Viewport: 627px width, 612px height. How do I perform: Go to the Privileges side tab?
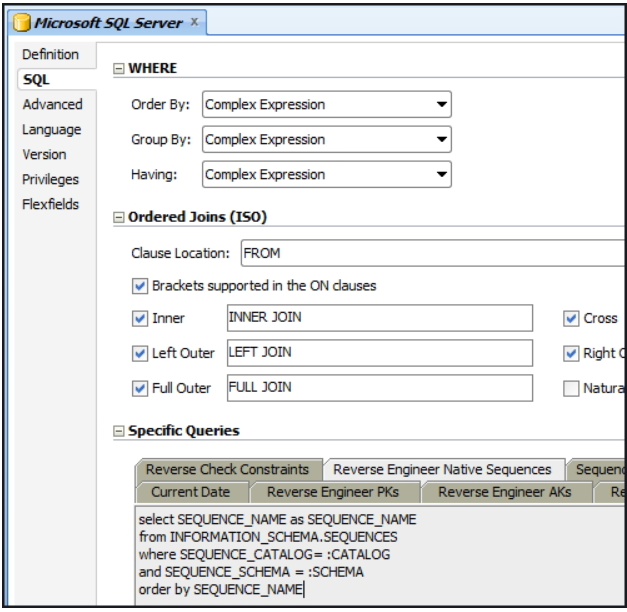click(50, 180)
